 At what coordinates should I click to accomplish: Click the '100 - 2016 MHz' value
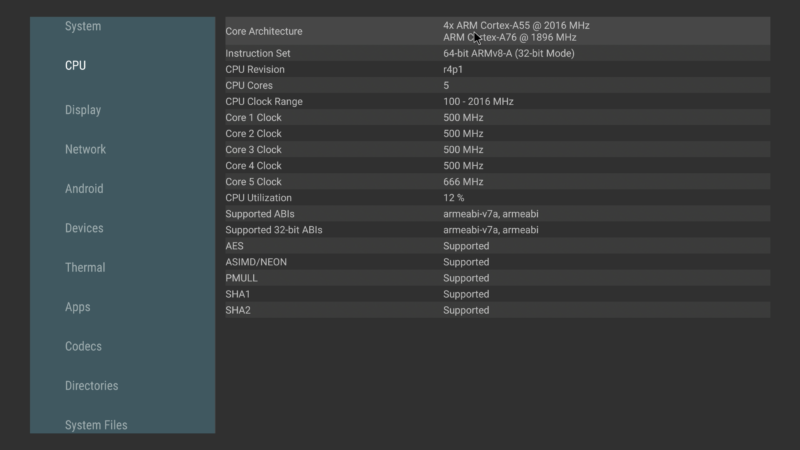coord(478,102)
